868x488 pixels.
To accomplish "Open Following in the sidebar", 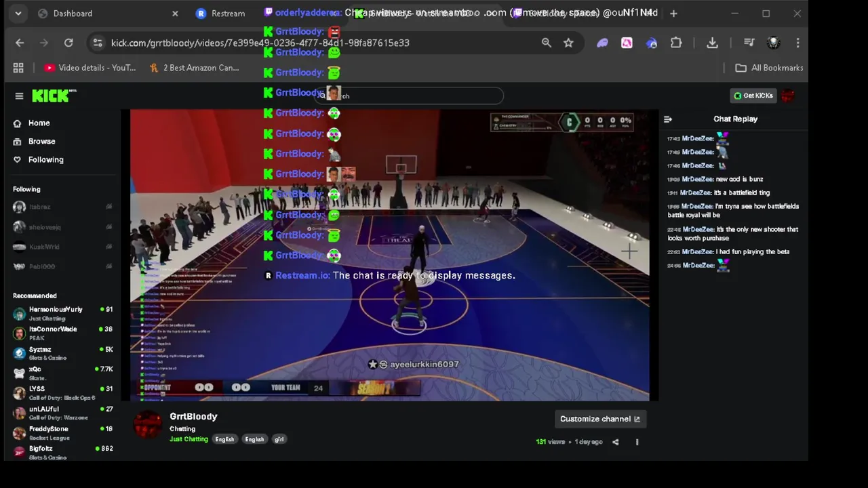I will (45, 159).
